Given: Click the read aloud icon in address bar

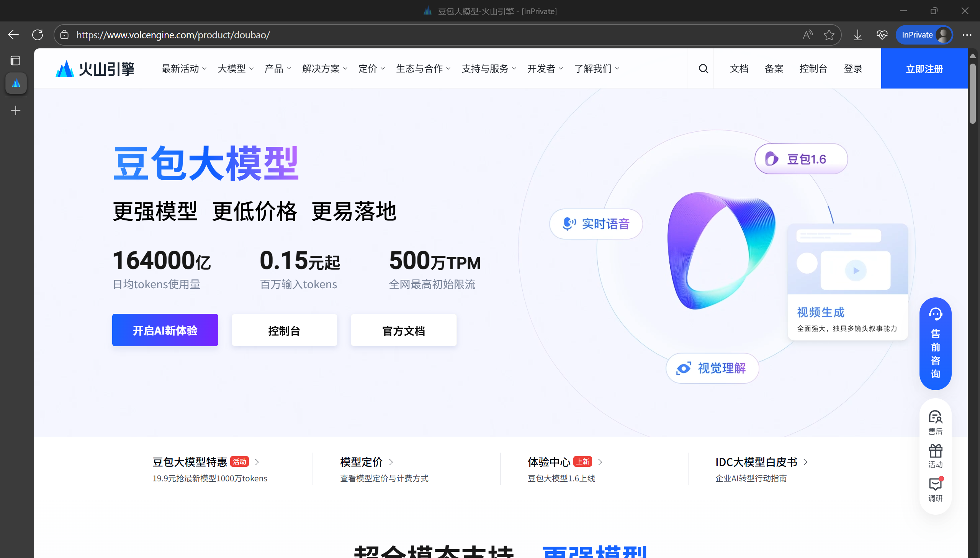Looking at the screenshot, I should coord(808,35).
